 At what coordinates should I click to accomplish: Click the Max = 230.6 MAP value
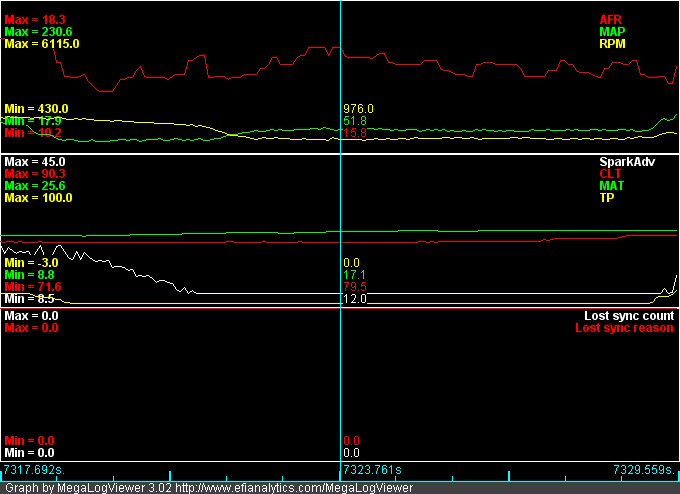point(38,32)
